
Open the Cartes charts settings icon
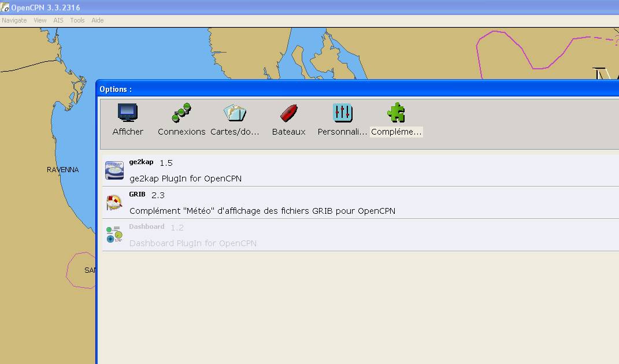click(x=235, y=113)
